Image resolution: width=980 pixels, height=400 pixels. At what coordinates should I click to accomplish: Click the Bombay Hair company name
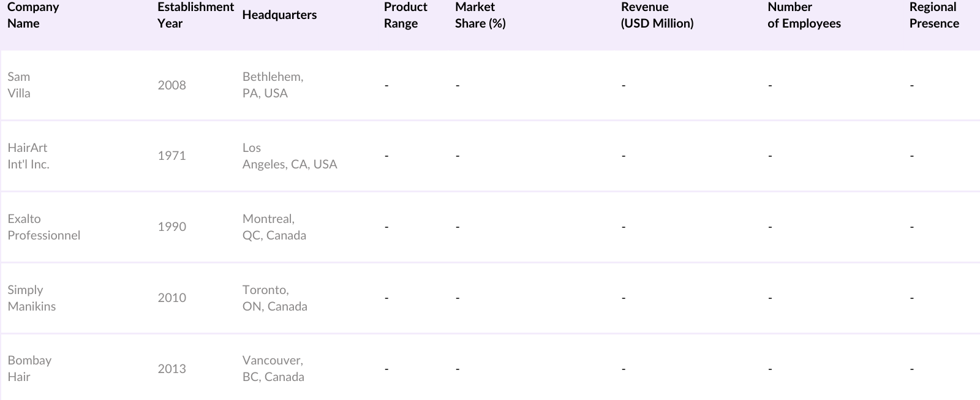29,369
